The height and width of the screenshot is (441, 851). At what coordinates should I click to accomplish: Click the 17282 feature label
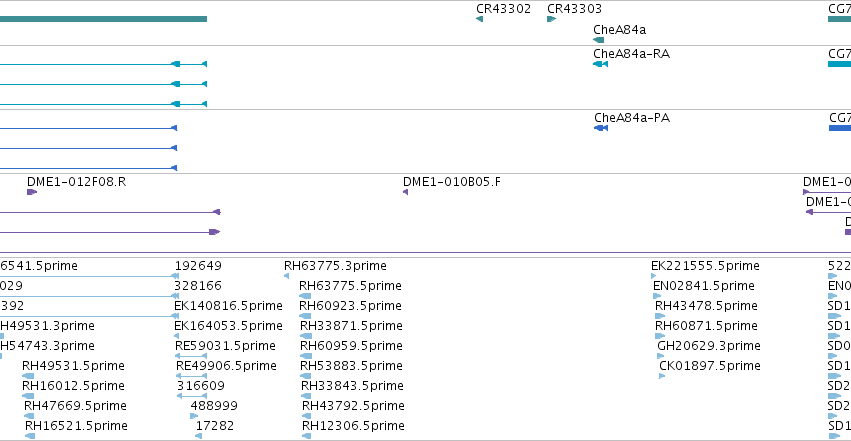215,426
